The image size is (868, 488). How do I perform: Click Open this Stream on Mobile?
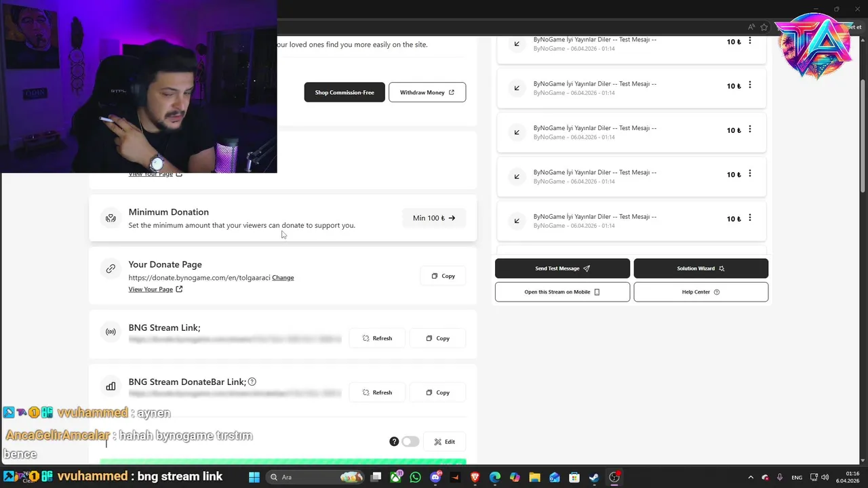click(x=562, y=292)
